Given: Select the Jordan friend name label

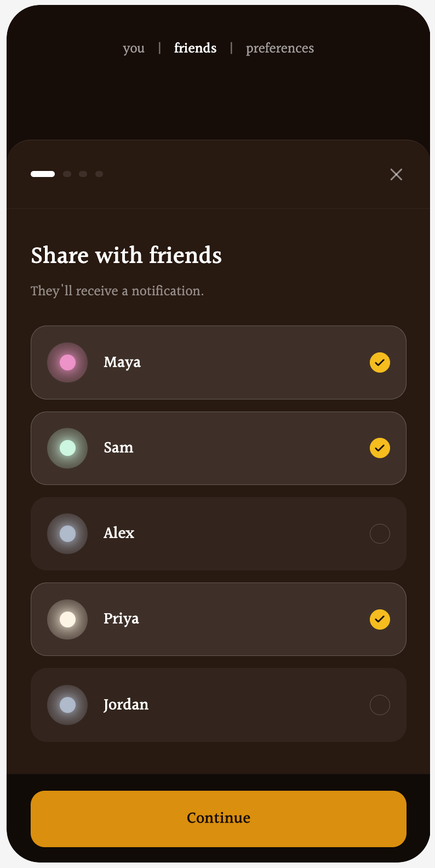Looking at the screenshot, I should [x=126, y=705].
